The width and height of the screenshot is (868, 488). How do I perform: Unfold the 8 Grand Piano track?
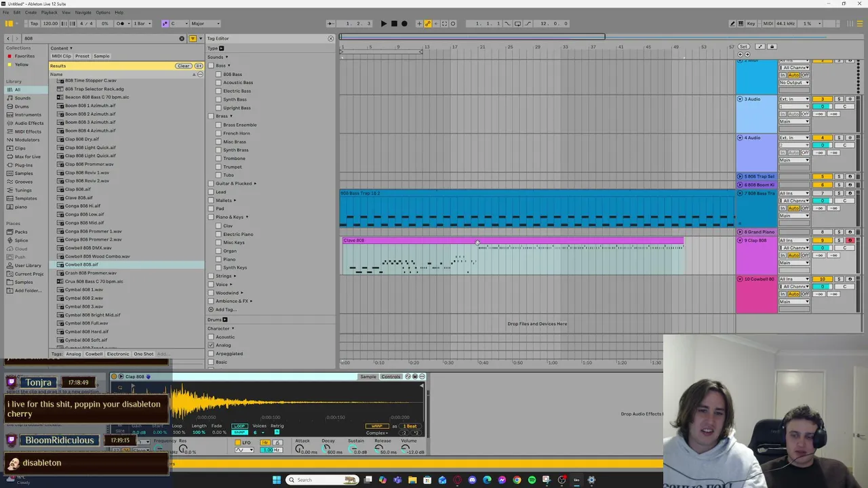click(740, 232)
